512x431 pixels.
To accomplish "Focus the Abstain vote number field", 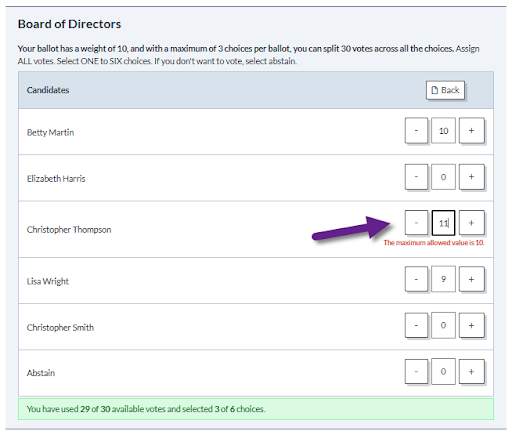I will tap(443, 371).
